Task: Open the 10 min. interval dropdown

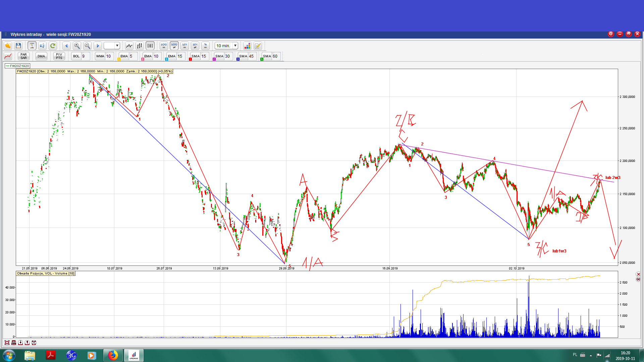Action: (235, 46)
